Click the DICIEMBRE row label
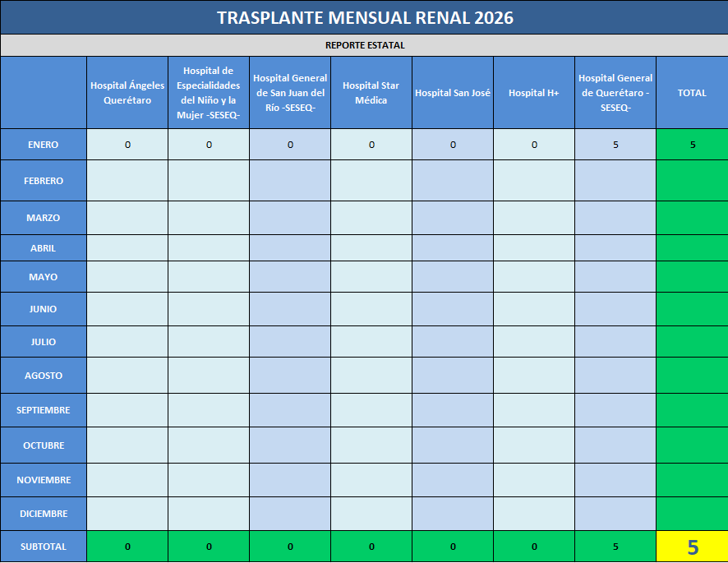The image size is (728, 563). click(x=44, y=514)
